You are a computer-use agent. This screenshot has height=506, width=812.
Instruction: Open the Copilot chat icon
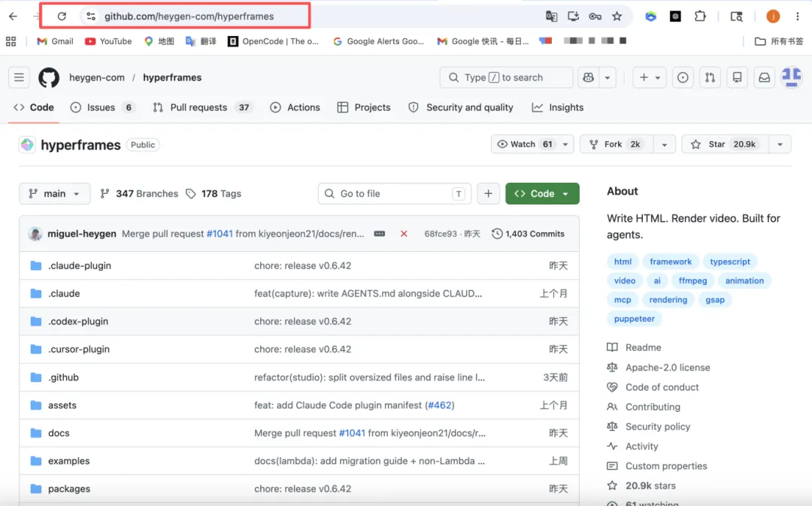pyautogui.click(x=588, y=77)
